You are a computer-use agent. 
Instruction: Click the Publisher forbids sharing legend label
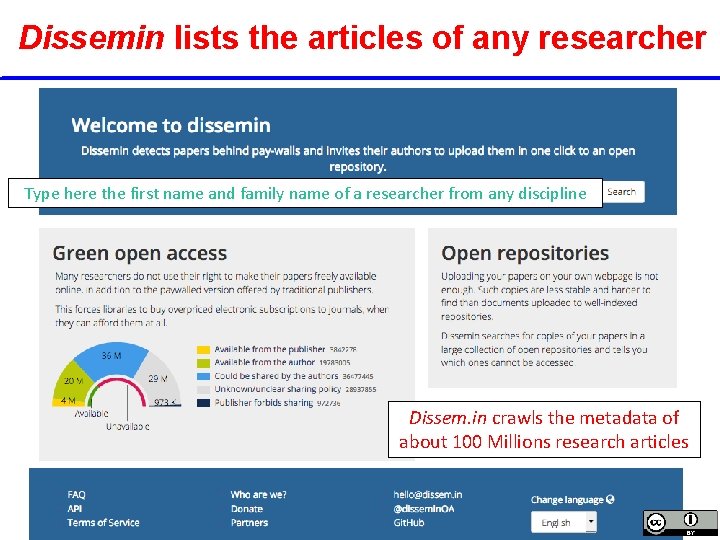point(264,403)
